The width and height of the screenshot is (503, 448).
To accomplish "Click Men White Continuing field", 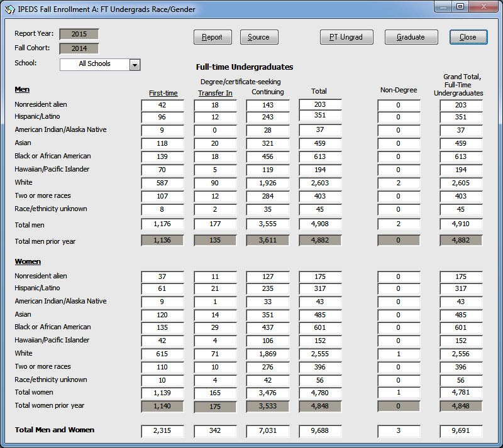I will click(268, 183).
